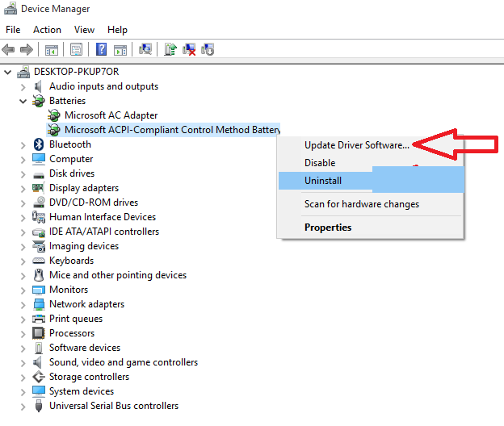Open the Action menu

[47, 30]
